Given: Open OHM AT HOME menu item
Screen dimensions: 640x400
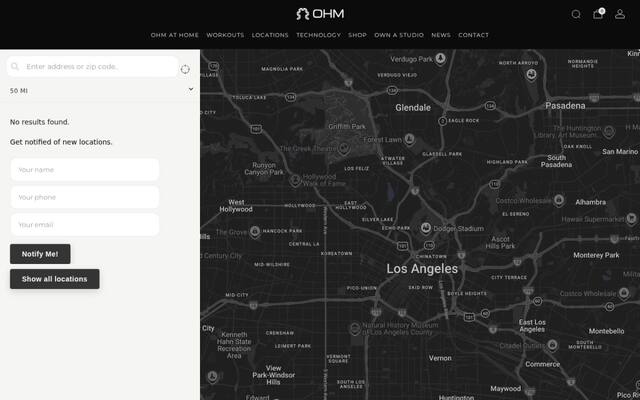Looking at the screenshot, I should coord(174,35).
